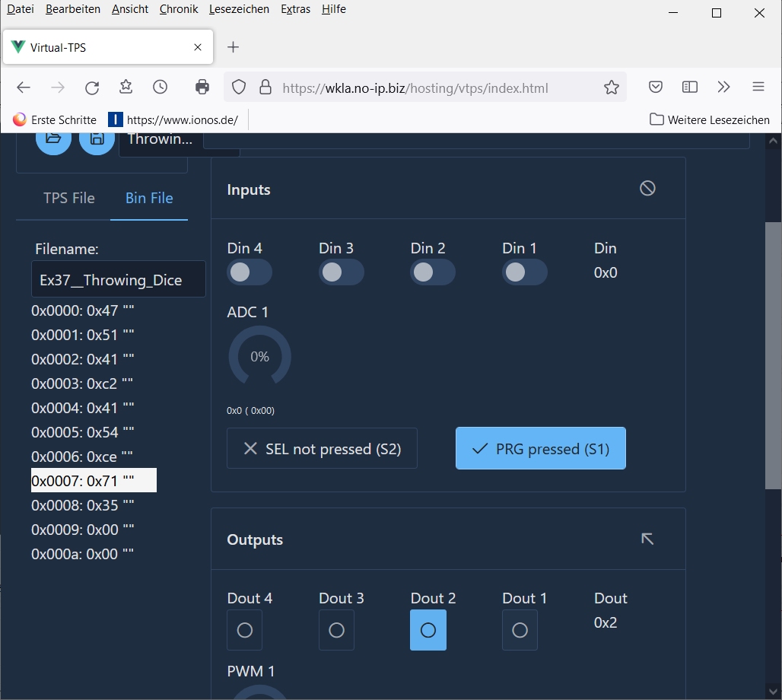
Task: Click the reset icon in Inputs panel
Action: pyautogui.click(x=647, y=188)
